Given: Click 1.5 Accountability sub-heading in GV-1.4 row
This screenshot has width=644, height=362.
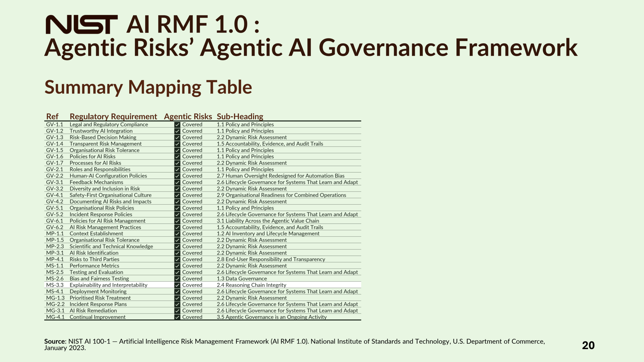Looking at the screenshot, I should pos(270,144).
